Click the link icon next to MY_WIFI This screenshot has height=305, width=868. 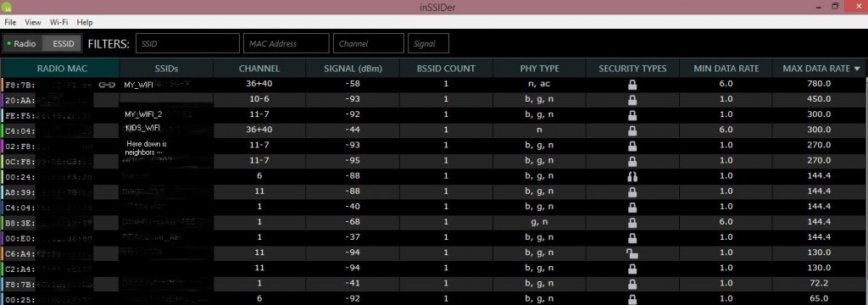pyautogui.click(x=106, y=85)
